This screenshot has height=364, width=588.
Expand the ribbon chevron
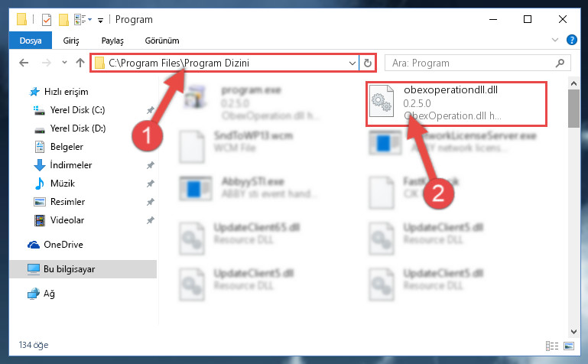[555, 40]
